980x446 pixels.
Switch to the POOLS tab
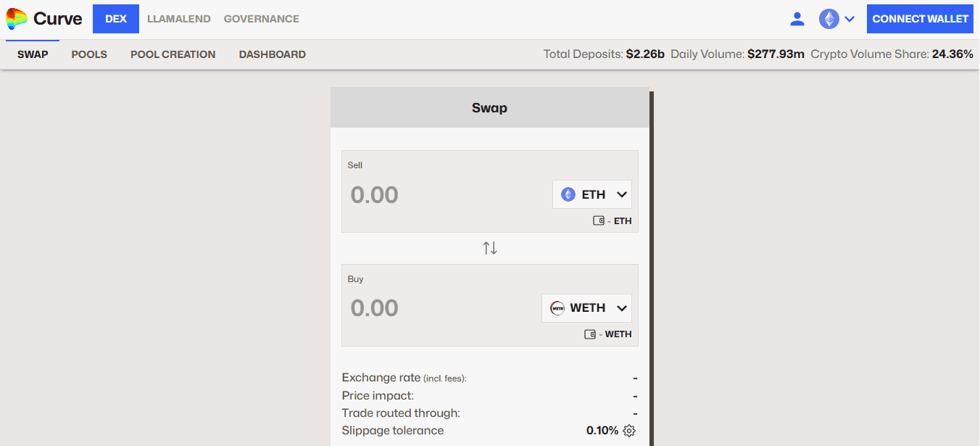click(x=89, y=54)
